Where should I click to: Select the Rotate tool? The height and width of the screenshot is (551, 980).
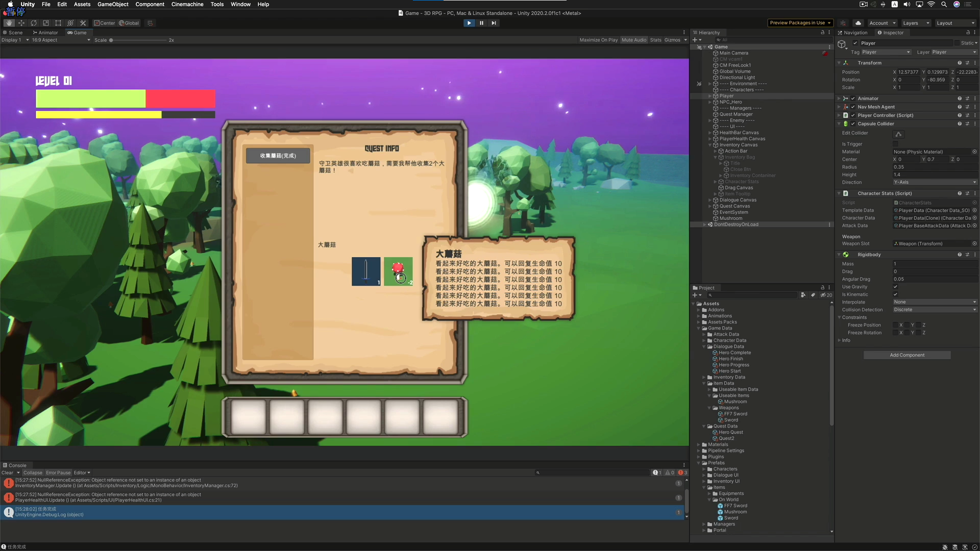click(x=34, y=23)
